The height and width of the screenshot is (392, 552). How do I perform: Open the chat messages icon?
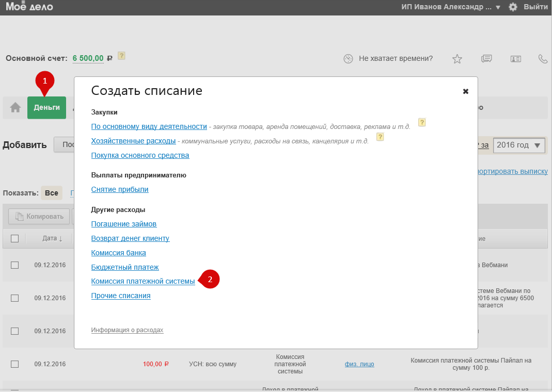pyautogui.click(x=486, y=59)
